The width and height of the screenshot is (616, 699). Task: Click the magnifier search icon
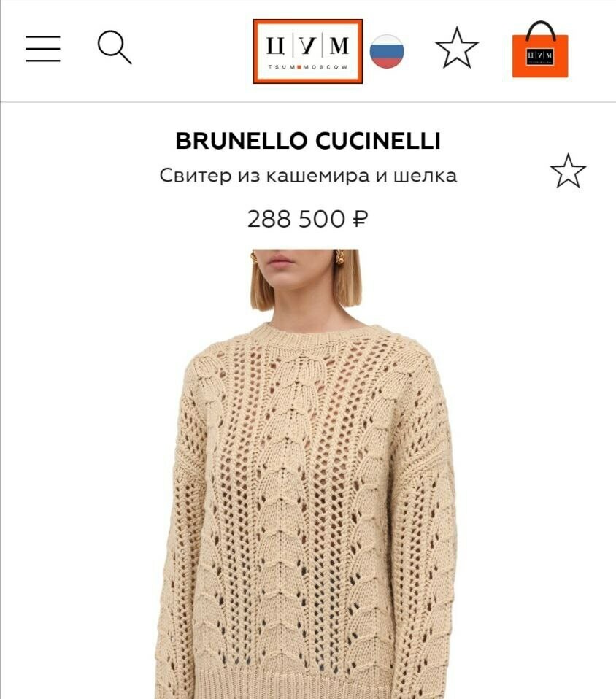click(x=115, y=47)
